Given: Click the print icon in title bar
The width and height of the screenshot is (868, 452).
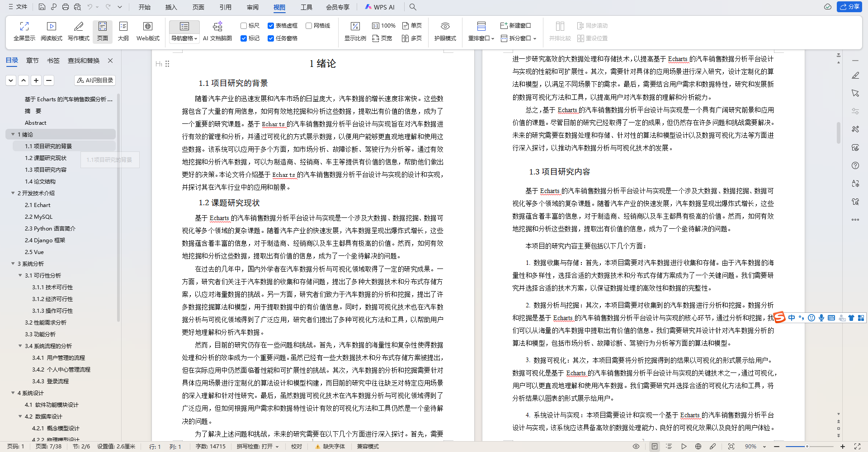Looking at the screenshot, I should tap(66, 7).
